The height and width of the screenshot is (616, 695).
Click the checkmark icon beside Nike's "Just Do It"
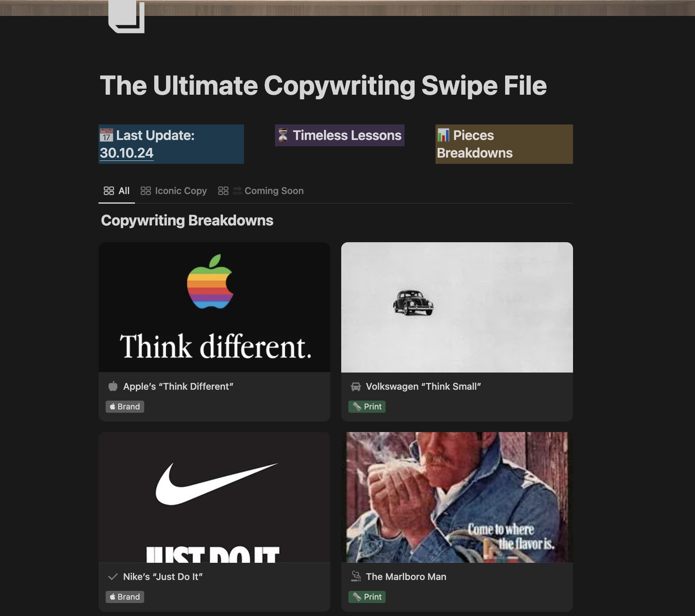coord(112,577)
